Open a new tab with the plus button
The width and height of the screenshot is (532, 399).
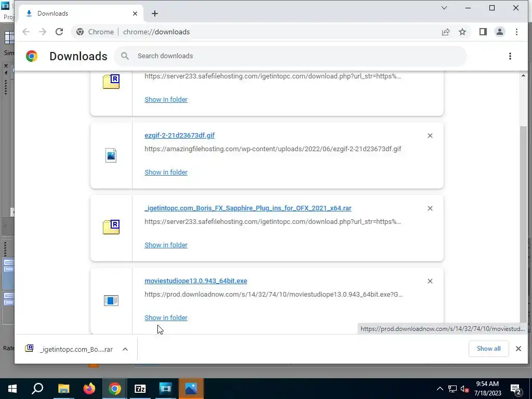(155, 14)
